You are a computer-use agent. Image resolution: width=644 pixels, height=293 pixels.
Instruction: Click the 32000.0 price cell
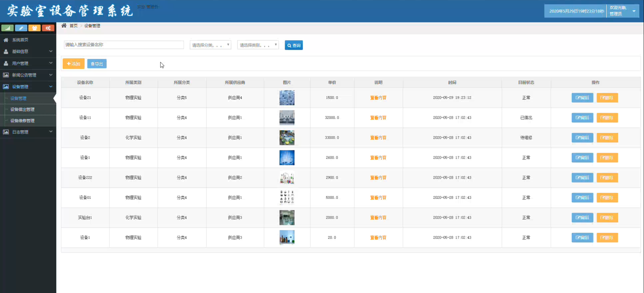coord(332,118)
